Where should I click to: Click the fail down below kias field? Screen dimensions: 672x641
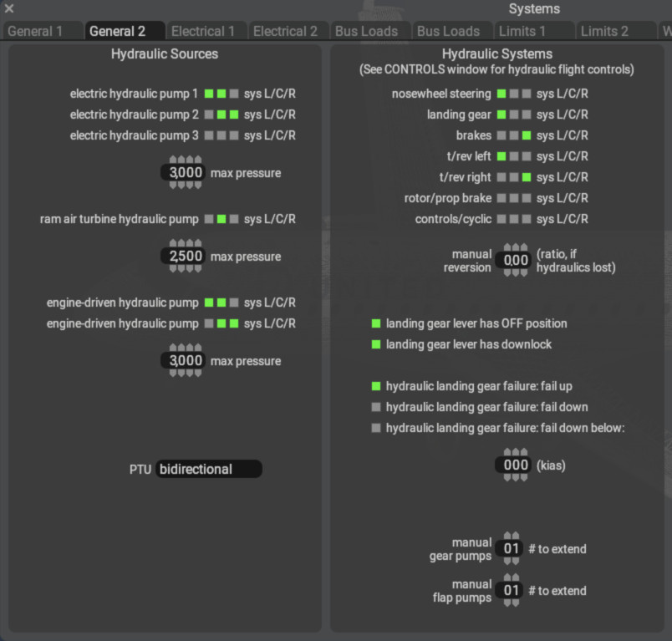516,465
